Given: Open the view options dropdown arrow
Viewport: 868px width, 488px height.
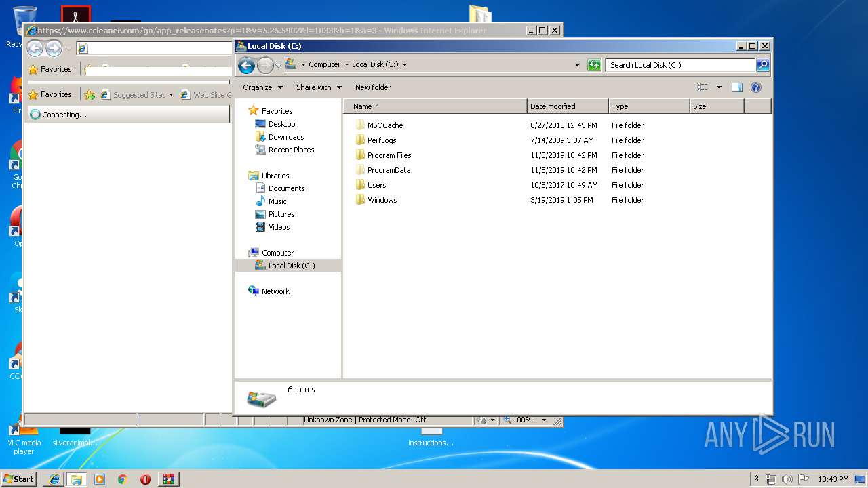Looking at the screenshot, I should (719, 87).
